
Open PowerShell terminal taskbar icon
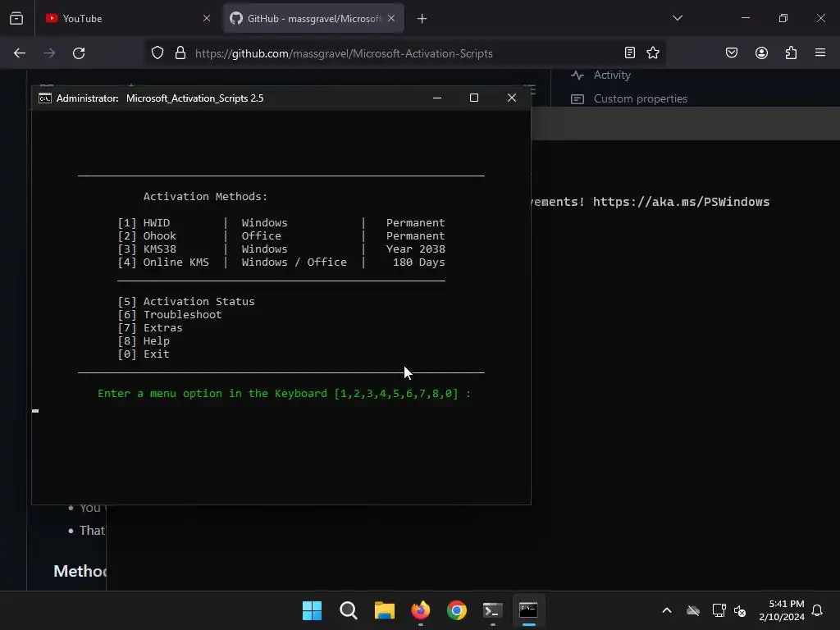[492, 610]
